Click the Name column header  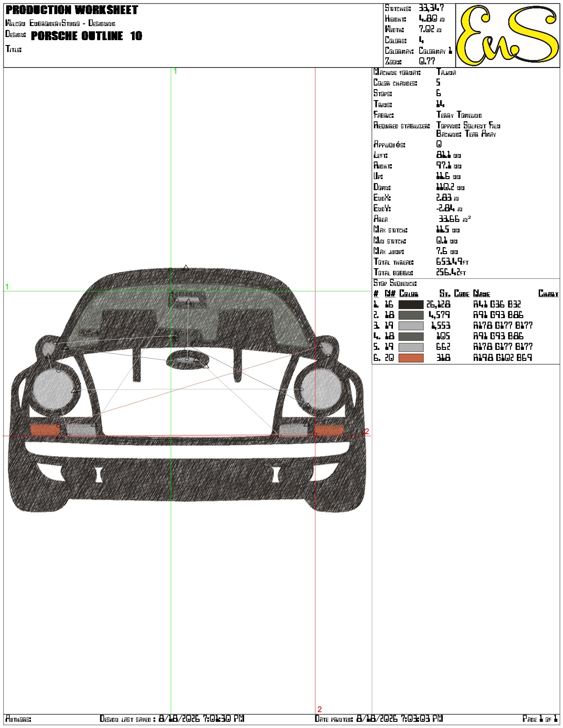[482, 294]
